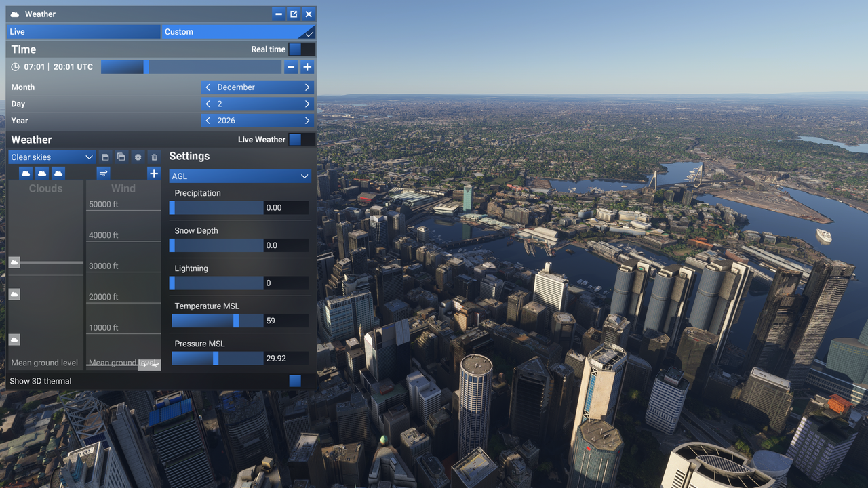Viewport: 868px width, 488px height.
Task: Adjust the Pressure MSL slider
Action: click(216, 359)
